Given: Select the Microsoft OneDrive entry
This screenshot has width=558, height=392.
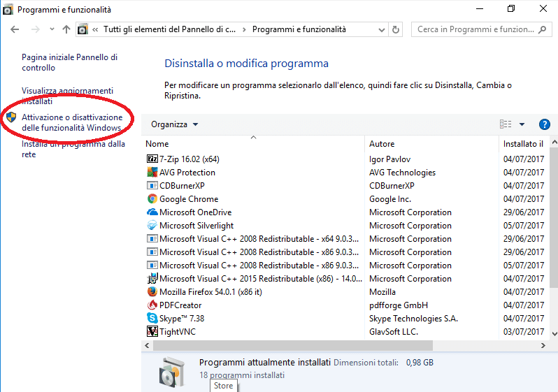Looking at the screenshot, I should pos(195,212).
